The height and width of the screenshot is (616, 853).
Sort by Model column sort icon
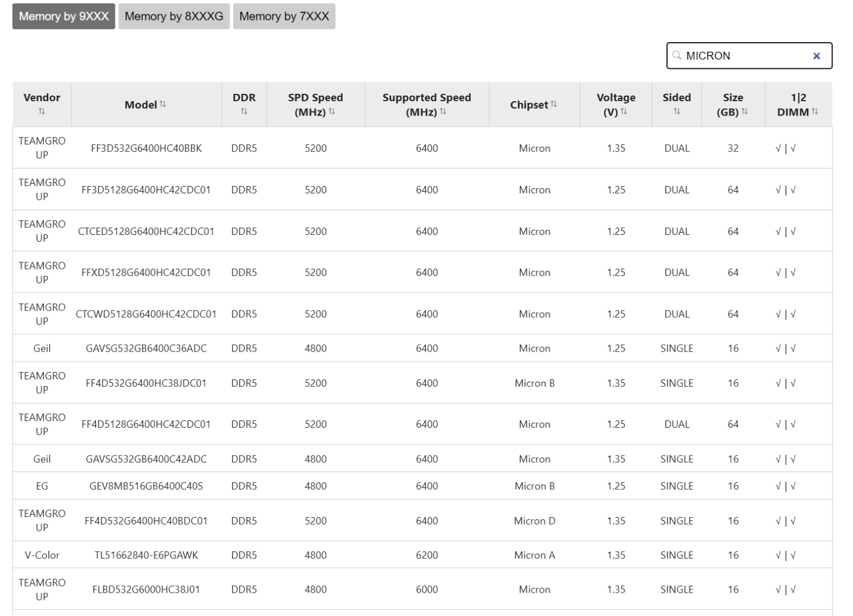point(163,104)
